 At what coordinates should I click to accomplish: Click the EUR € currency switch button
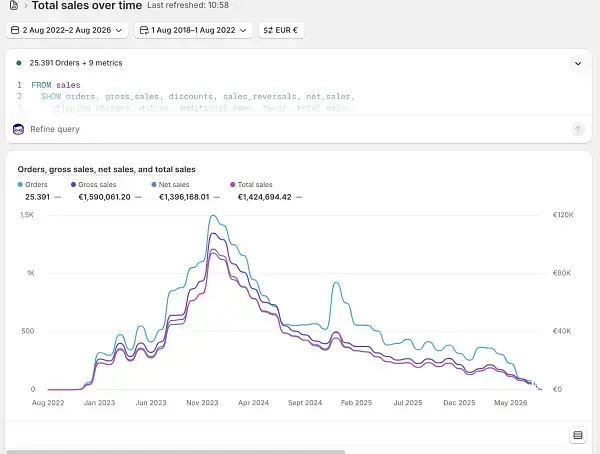pos(282,30)
